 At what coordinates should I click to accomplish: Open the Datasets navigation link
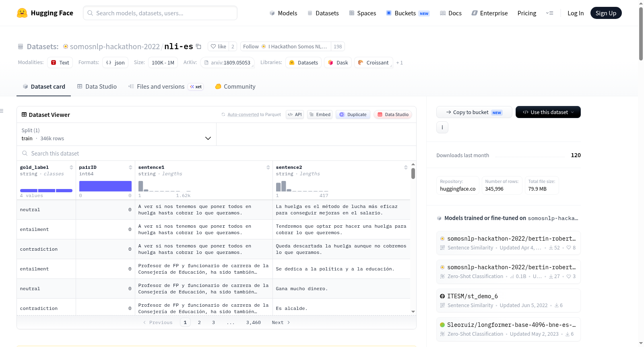coord(323,13)
